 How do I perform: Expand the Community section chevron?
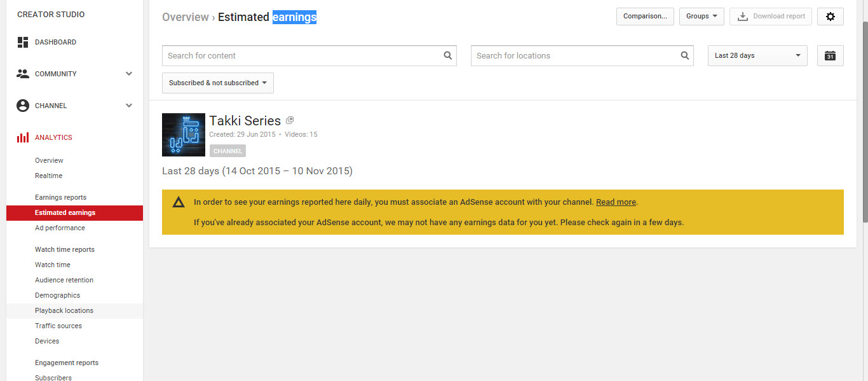129,74
